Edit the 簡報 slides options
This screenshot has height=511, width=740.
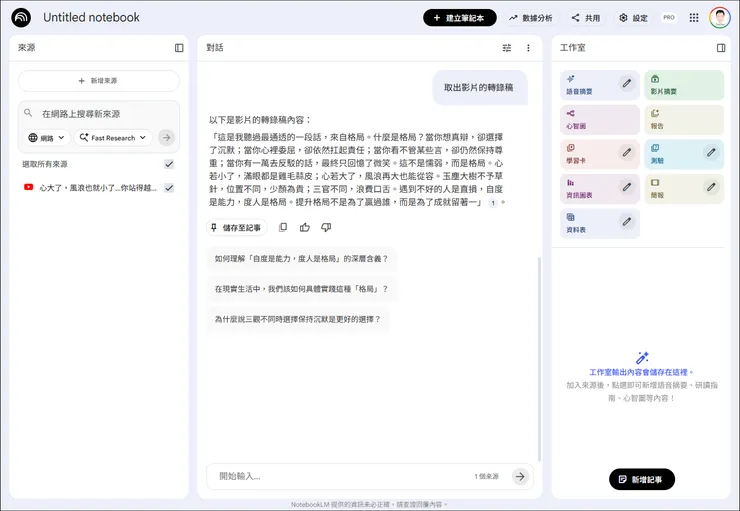pos(711,187)
